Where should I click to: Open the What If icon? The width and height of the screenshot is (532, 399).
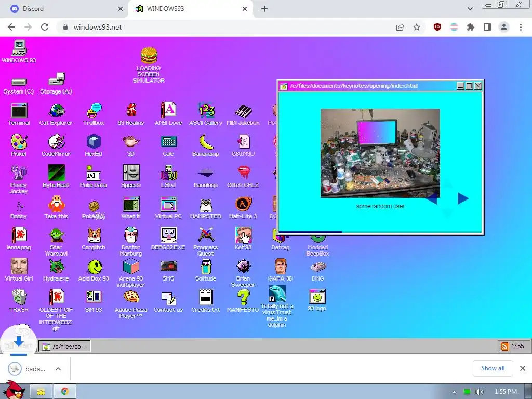131,204
